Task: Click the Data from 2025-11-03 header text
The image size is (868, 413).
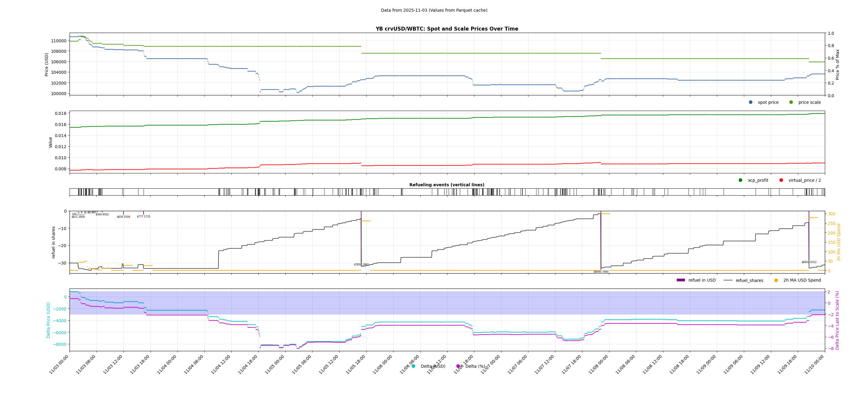Action: coord(434,10)
